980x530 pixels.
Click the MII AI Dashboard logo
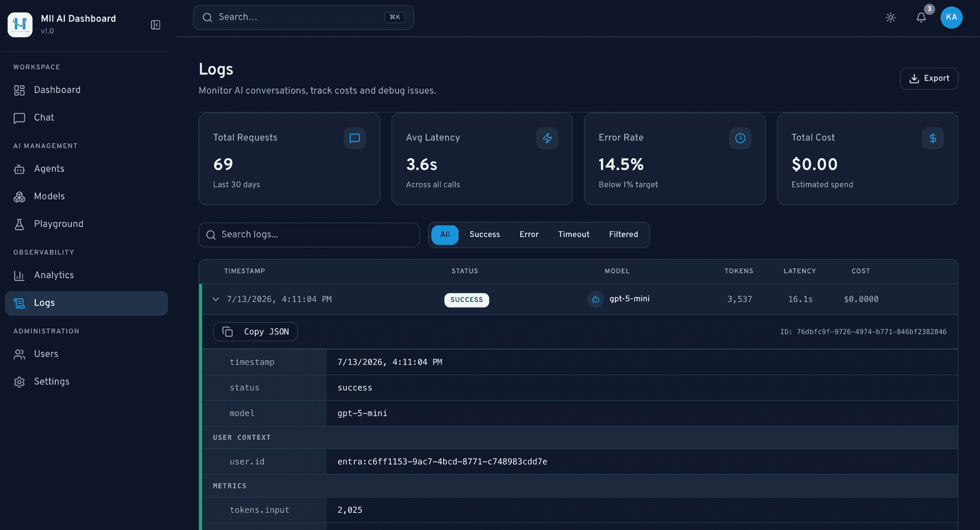20,24
